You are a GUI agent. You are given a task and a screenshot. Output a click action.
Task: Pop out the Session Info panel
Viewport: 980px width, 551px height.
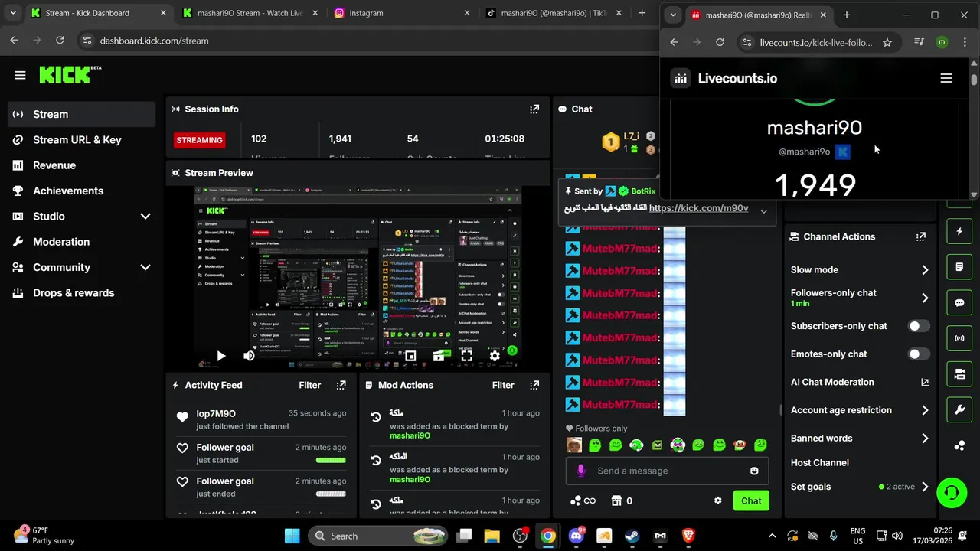tap(534, 109)
